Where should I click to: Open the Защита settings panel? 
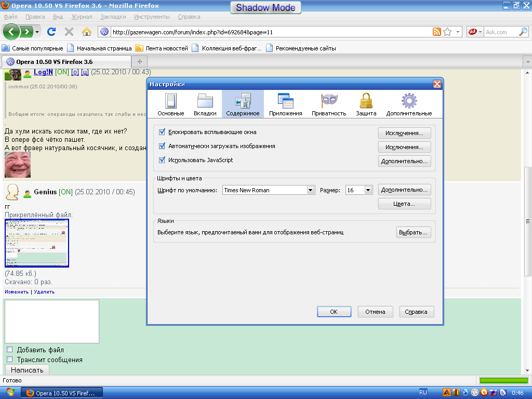[x=366, y=104]
